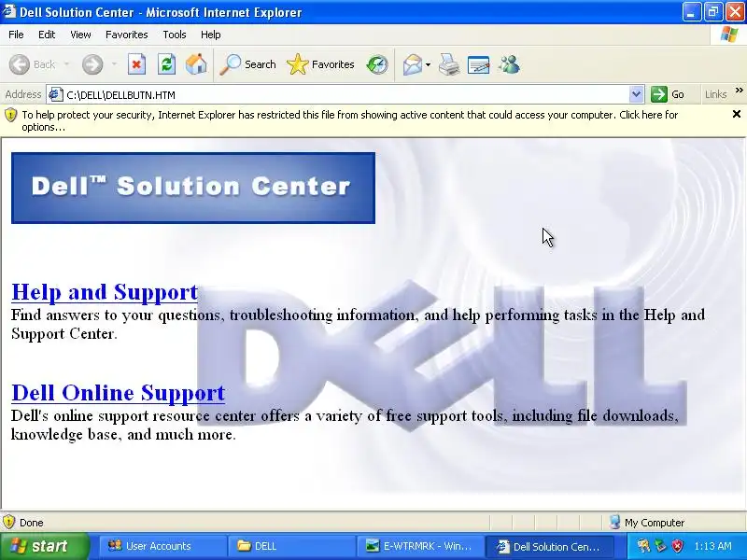This screenshot has width=747, height=560.
Task: Open the Dell Online Support link
Action: point(119,393)
